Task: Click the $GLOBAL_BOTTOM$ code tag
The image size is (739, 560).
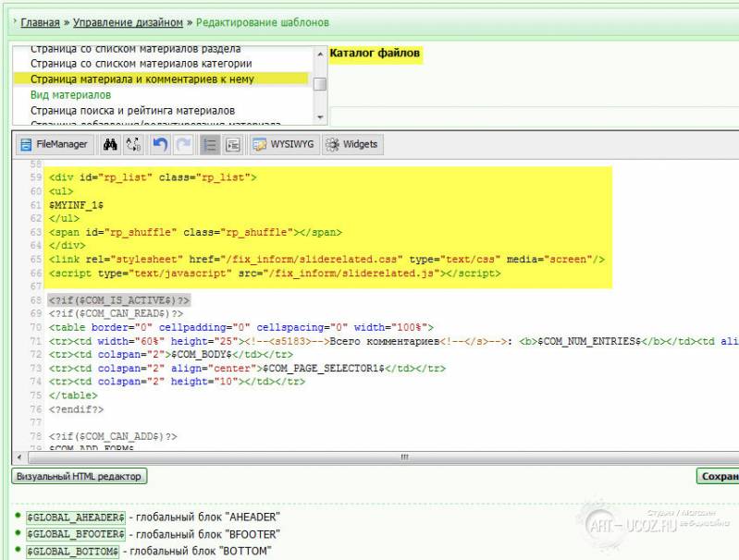Action: pyautogui.click(x=72, y=551)
